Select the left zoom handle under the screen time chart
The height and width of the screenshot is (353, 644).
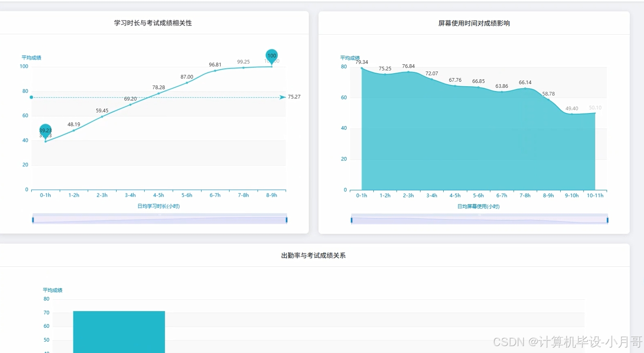pyautogui.click(x=351, y=220)
